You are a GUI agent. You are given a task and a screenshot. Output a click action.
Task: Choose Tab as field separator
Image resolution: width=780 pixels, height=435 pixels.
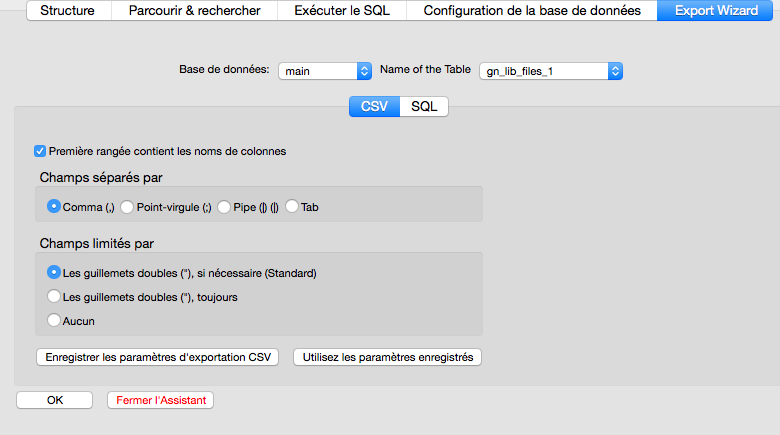[292, 207]
